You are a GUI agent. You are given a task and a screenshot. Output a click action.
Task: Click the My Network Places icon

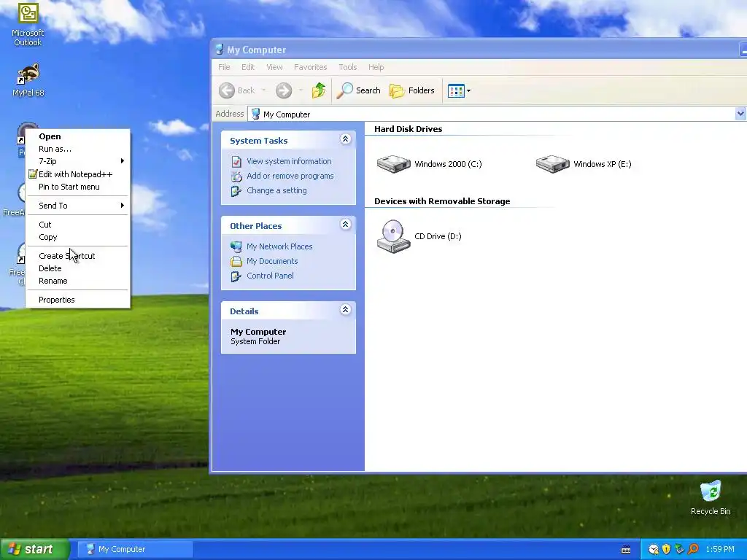click(236, 246)
